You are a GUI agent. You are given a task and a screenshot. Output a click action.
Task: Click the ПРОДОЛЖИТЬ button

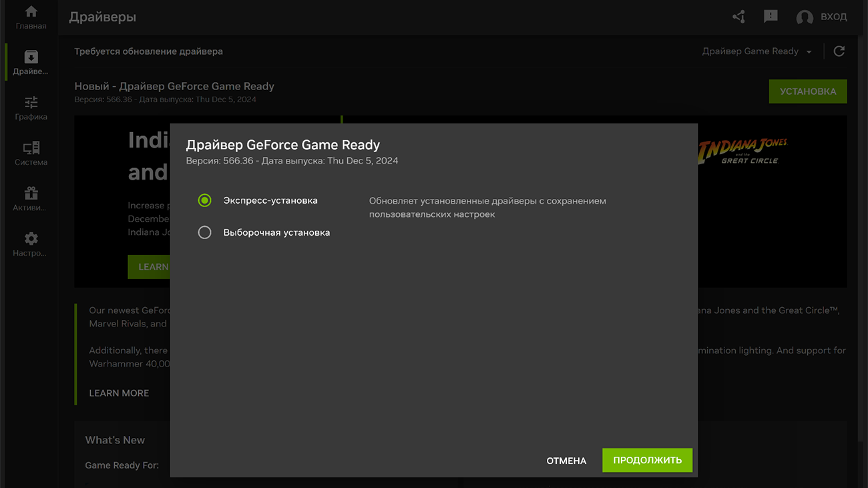647,460
